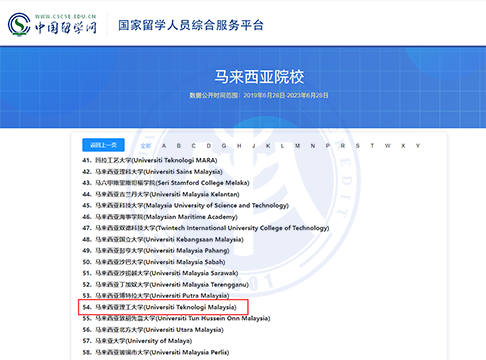
Task: Filter institutions by letter N
Action: pos(313,146)
